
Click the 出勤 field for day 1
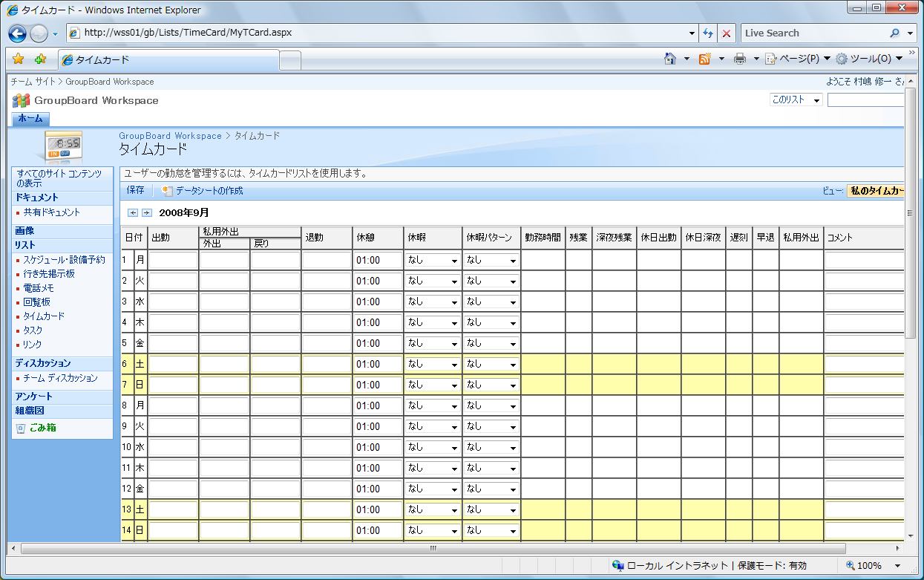174,261
